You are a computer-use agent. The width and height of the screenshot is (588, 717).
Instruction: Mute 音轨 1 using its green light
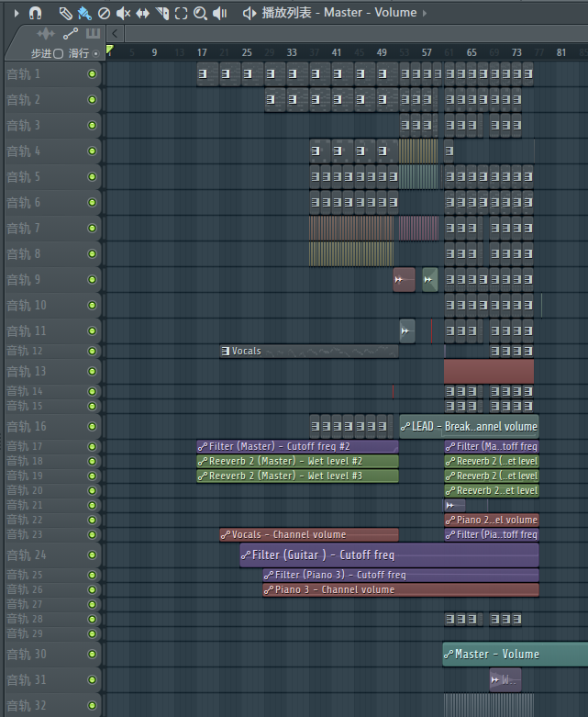pyautogui.click(x=92, y=73)
